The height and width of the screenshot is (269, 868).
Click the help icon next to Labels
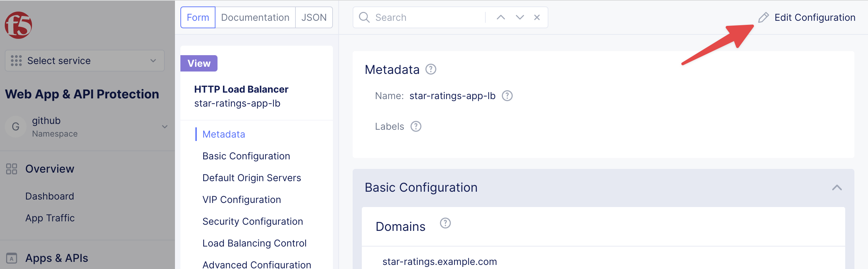click(x=416, y=127)
